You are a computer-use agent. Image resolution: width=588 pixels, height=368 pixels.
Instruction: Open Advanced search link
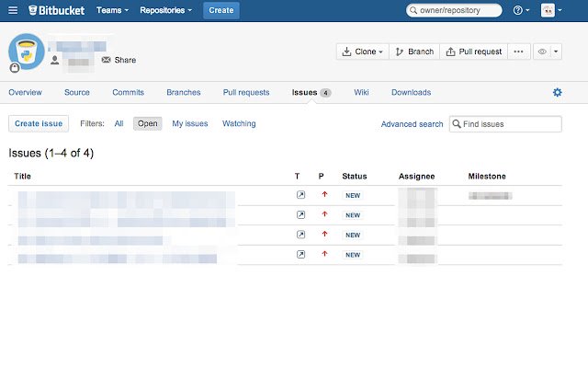pos(412,124)
